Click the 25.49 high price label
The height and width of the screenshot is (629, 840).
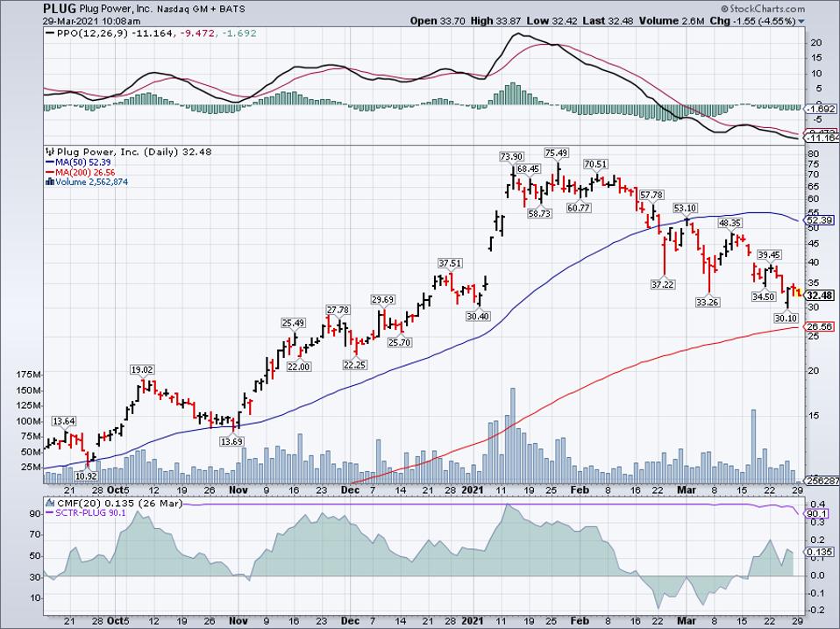click(x=293, y=323)
